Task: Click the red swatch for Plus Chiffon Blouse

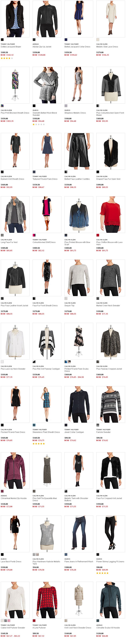Action: (x=98, y=235)
